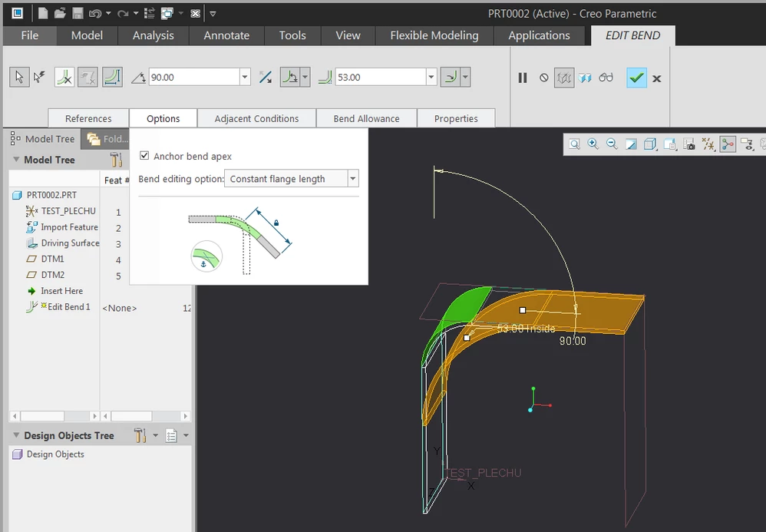This screenshot has width=766, height=532.
Task: Open the 90.00 angle value dropdown
Action: pyautogui.click(x=244, y=77)
